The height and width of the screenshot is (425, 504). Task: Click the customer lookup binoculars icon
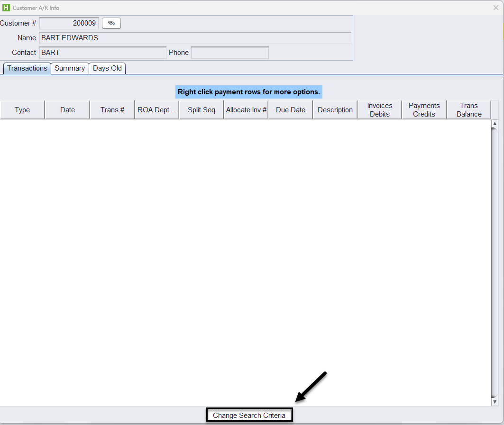click(x=111, y=23)
